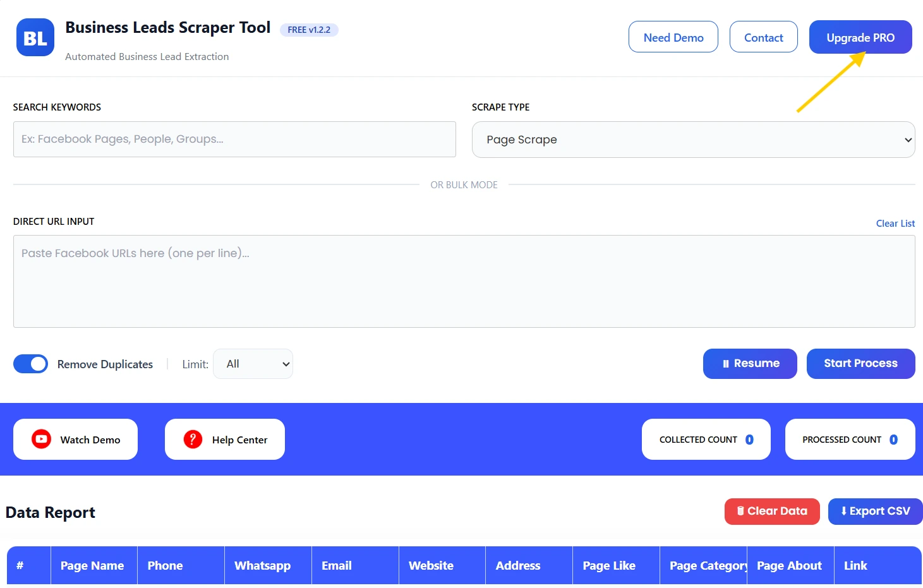Click the FREE v1.2.2 version badge
The height and width of the screenshot is (588, 923).
pos(309,30)
